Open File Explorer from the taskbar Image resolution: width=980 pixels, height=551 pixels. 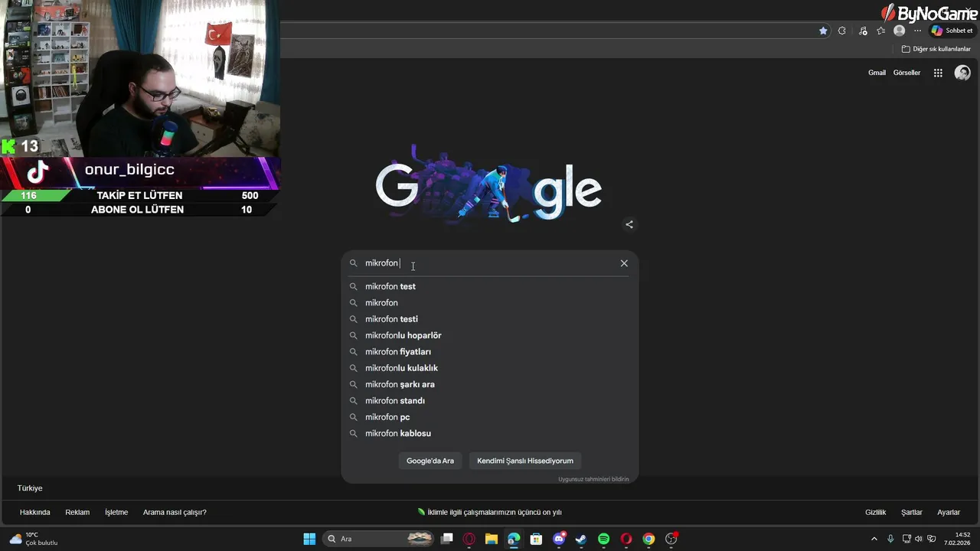point(492,539)
